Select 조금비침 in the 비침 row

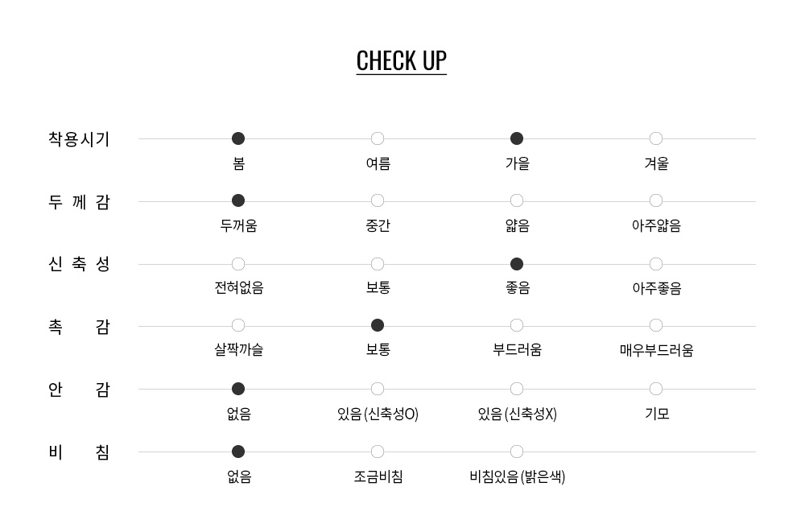(x=378, y=452)
